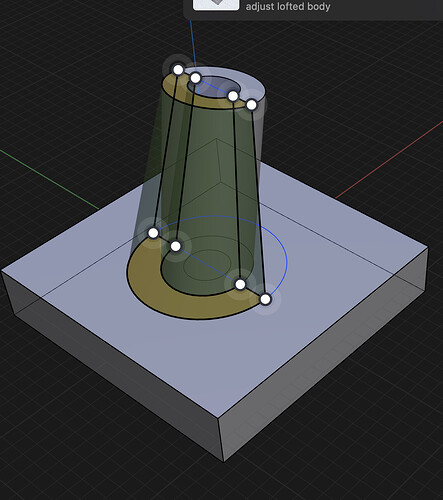443x500 pixels.
Task: Select the bottom outer-right control point on base
Action: (x=265, y=299)
